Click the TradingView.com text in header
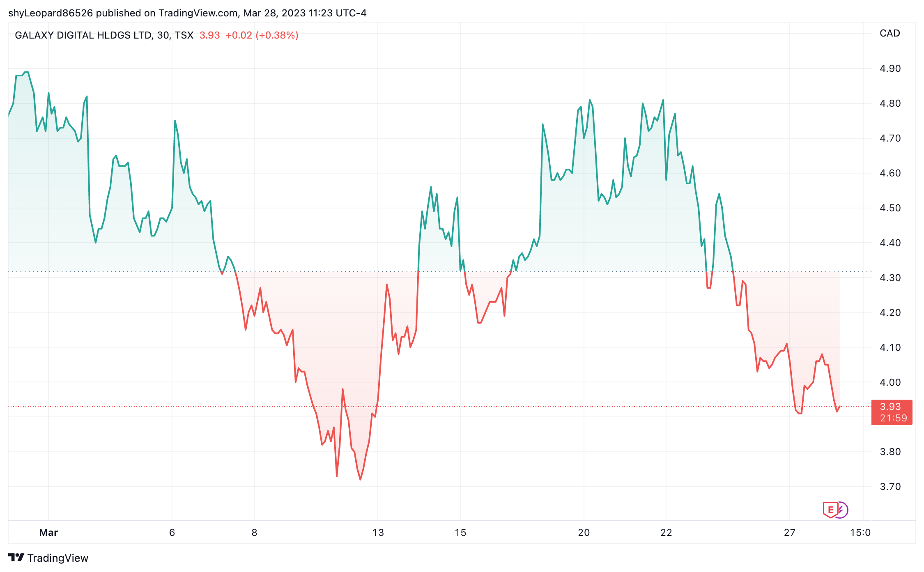This screenshot has height=572, width=924. point(198,13)
